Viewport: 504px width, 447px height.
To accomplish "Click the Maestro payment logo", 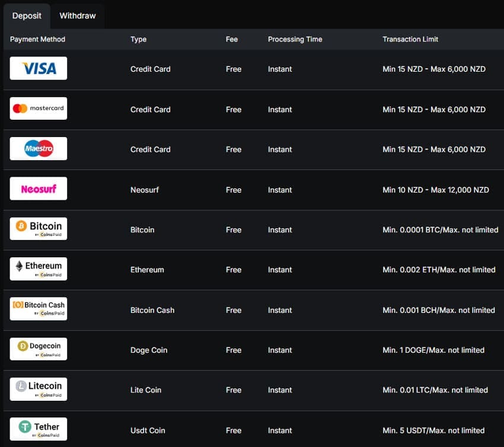I will tap(38, 149).
